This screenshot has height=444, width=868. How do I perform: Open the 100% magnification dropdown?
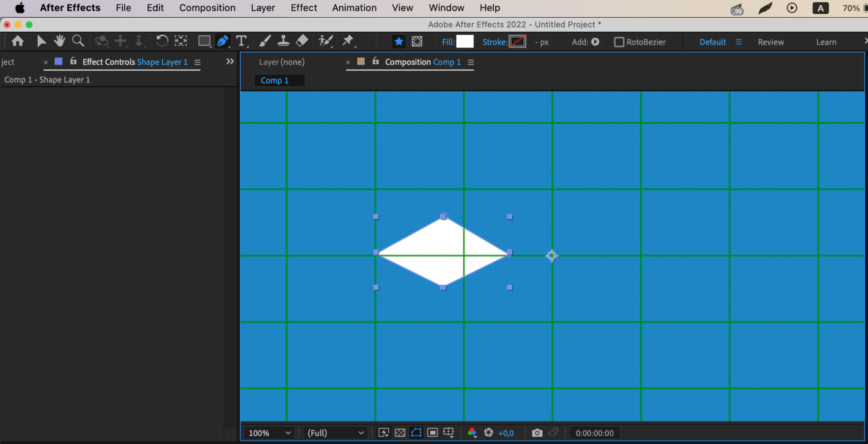[269, 433]
